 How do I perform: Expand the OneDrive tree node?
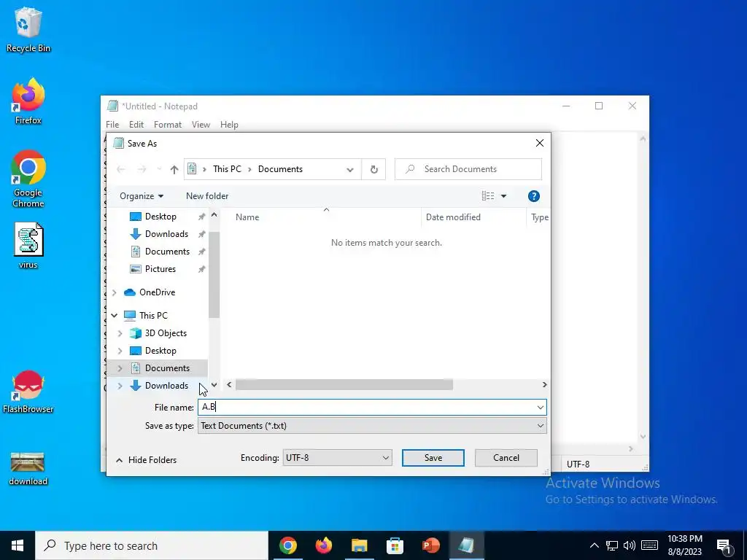tap(115, 292)
